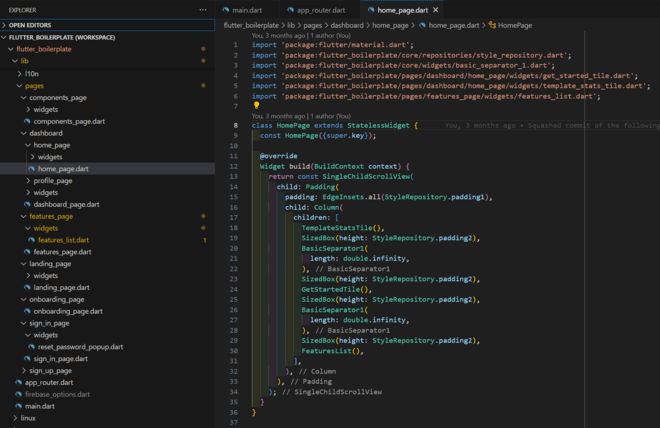Click on FeaturesList() in the code
This screenshot has width=660, height=428.
(331, 351)
